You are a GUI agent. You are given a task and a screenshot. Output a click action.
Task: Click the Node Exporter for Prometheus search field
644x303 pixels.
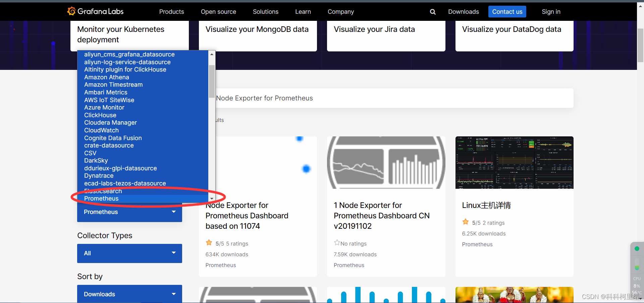[394, 98]
